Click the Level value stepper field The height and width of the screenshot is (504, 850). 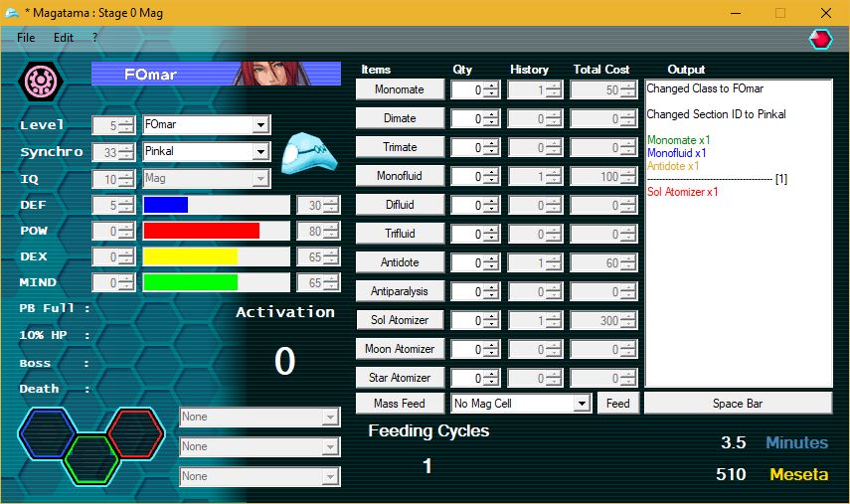(106, 125)
